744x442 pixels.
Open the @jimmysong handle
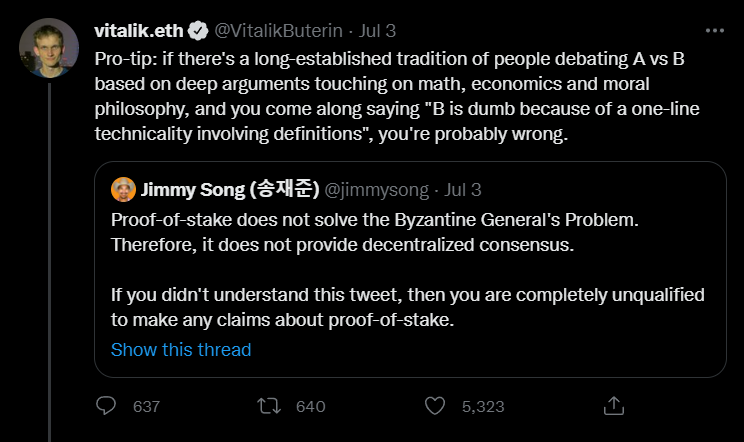374,189
